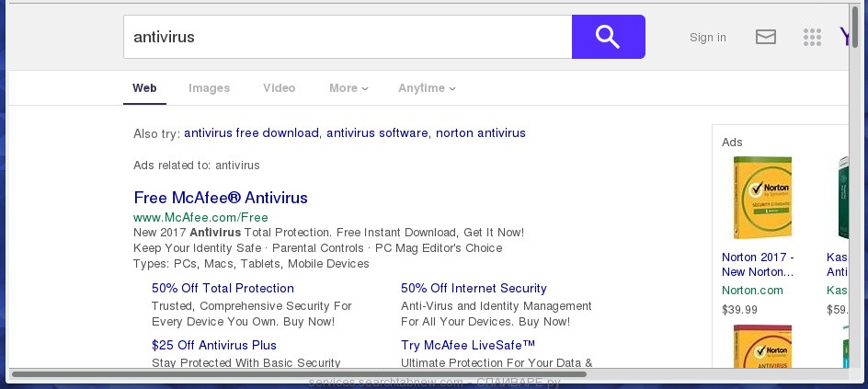Switch to the Images tab
Screen dimensions: 868x389
pos(210,88)
